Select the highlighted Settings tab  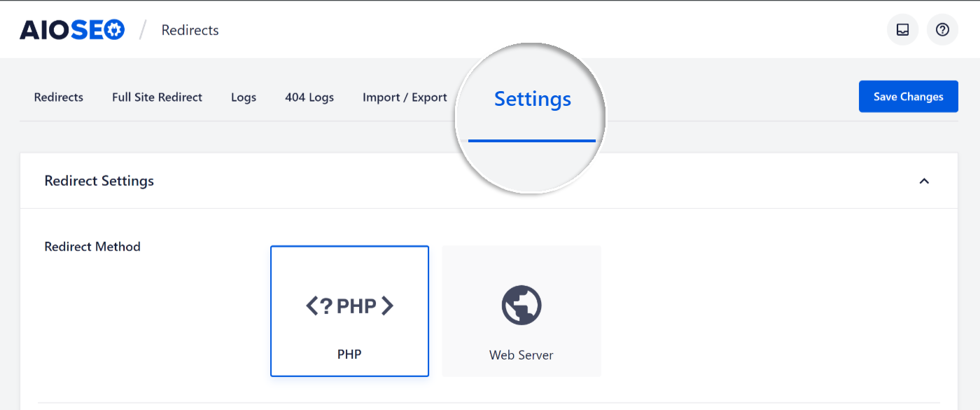(x=533, y=99)
